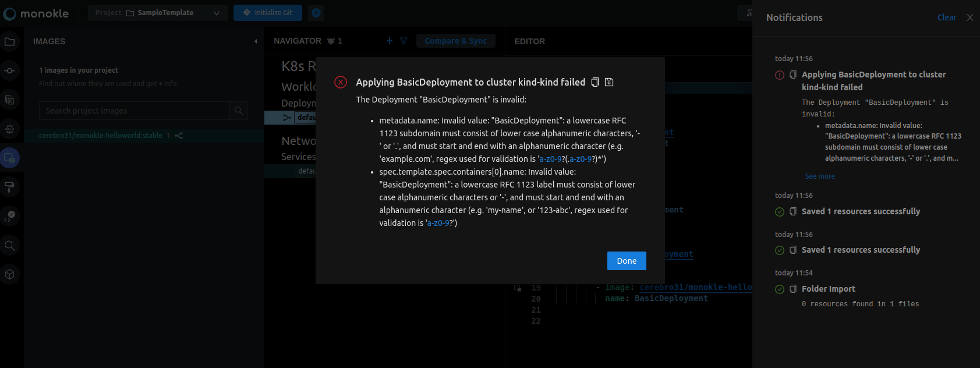Open the Kustomize pane icon in sidebar

(x=10, y=71)
